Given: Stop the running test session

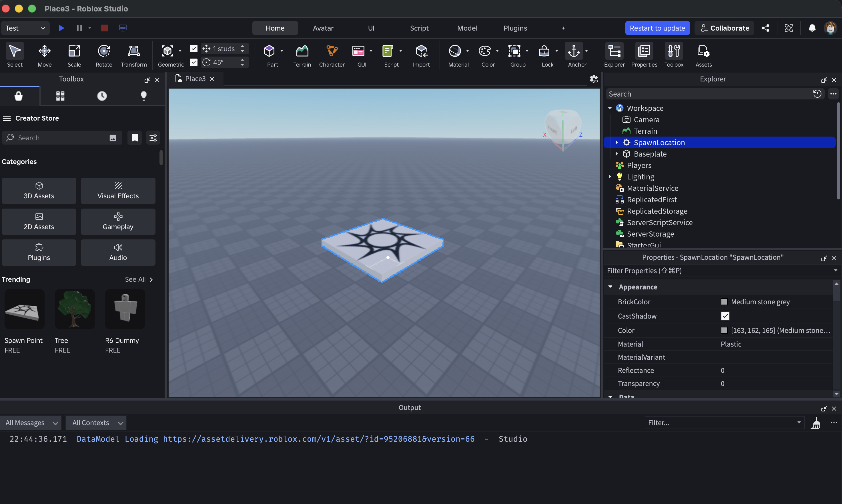Looking at the screenshot, I should [104, 28].
